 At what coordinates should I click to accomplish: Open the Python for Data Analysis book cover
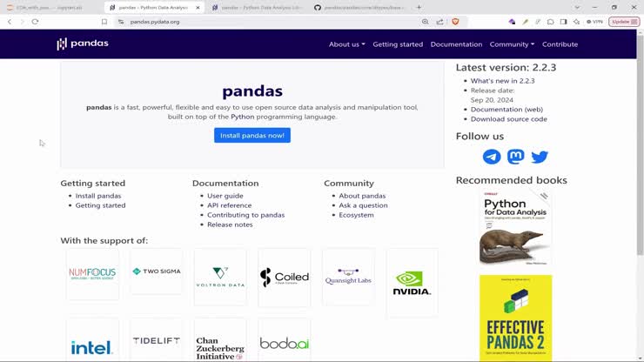(515, 227)
